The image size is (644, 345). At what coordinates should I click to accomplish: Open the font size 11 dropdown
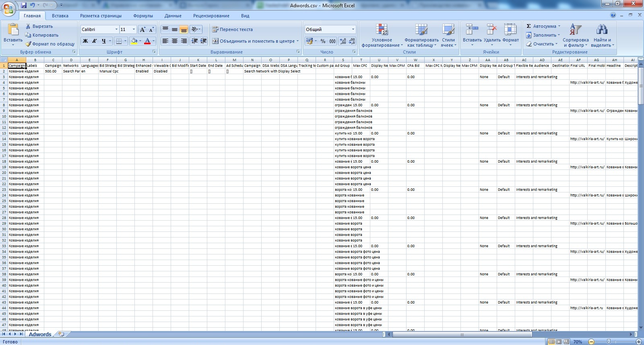click(134, 29)
